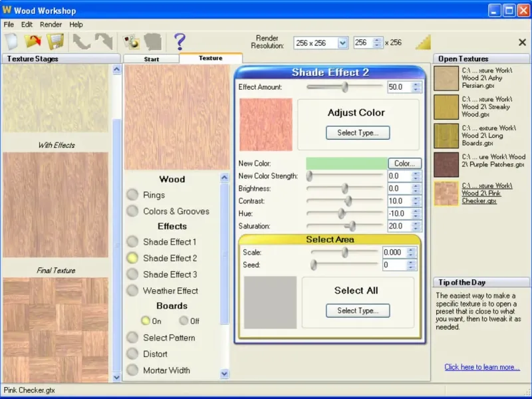Switch to the Start tab
This screenshot has height=399, width=532.
[151, 59]
